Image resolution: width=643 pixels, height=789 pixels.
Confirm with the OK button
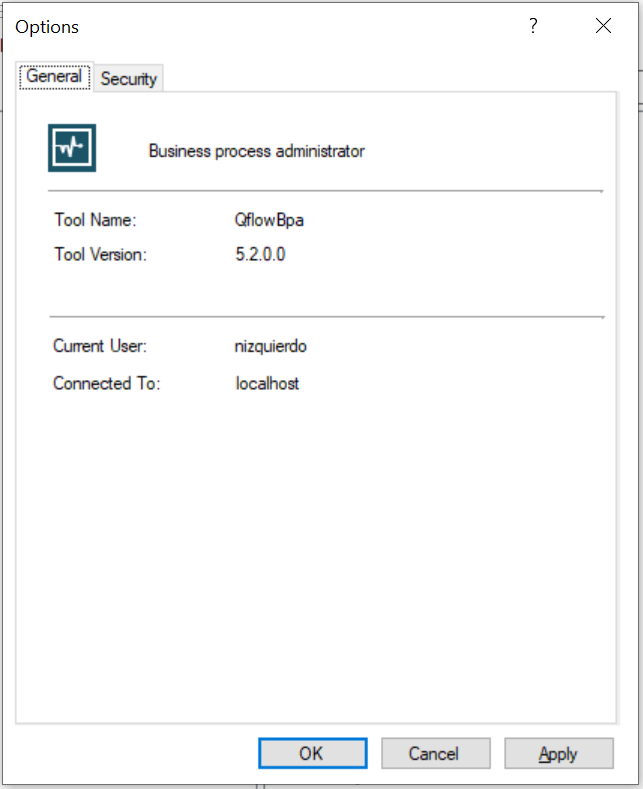click(312, 753)
